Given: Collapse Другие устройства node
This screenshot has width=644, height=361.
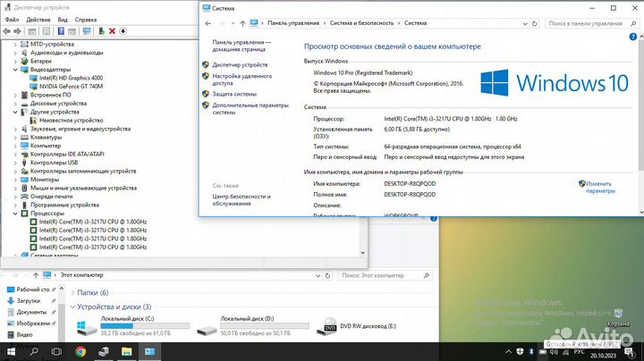Looking at the screenshot, I should click(x=15, y=112).
